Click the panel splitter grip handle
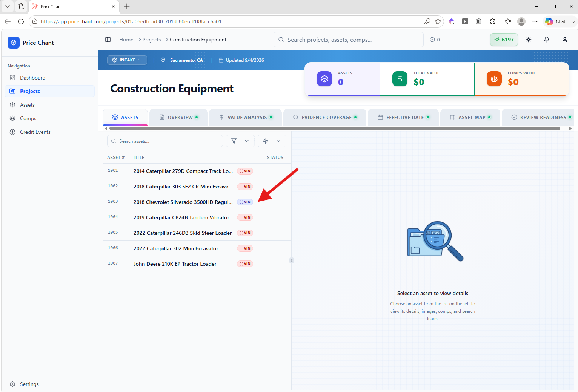This screenshot has width=578, height=392. [291, 260]
